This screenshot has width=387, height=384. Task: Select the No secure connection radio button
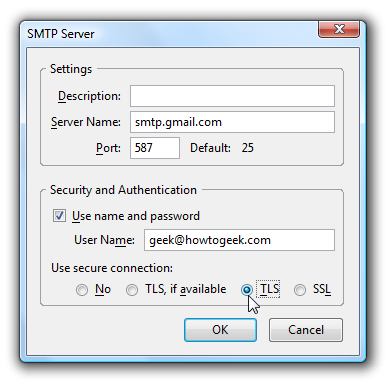(x=82, y=290)
